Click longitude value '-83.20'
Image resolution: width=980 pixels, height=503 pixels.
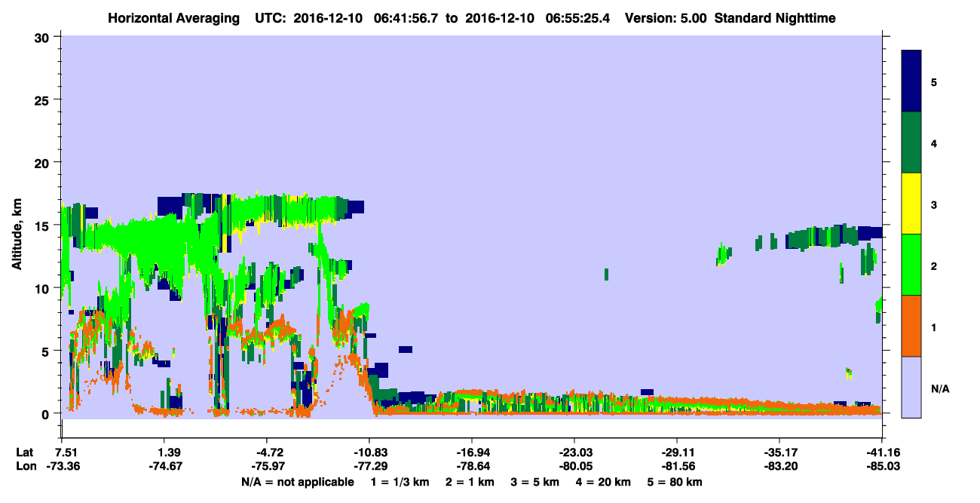(779, 467)
